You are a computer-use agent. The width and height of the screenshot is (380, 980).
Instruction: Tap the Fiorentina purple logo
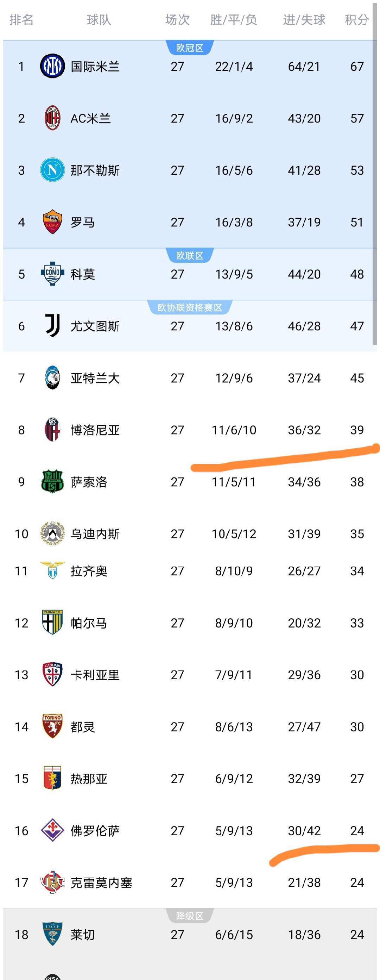click(x=52, y=830)
